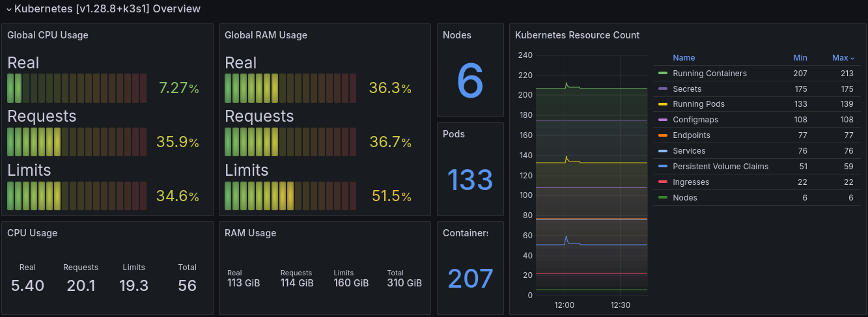
Task: Collapse the Kubernetes Overview row chevron
Action: (x=9, y=9)
